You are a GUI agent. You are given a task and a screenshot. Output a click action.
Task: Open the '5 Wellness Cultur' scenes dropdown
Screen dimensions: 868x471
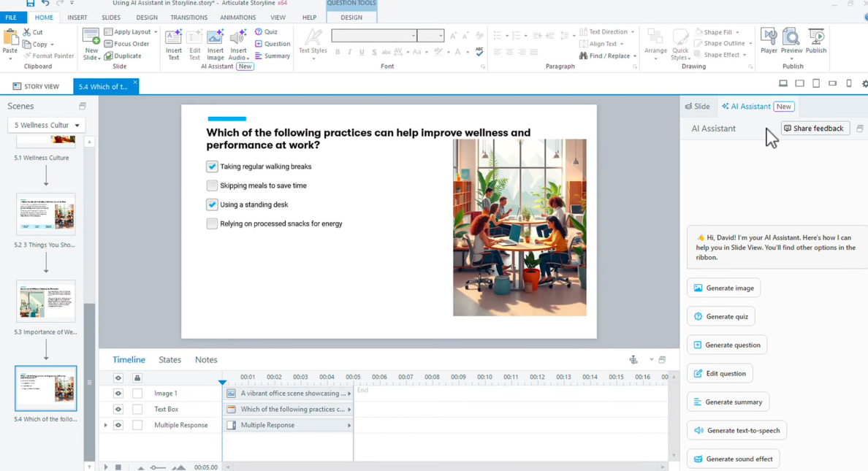pos(47,125)
